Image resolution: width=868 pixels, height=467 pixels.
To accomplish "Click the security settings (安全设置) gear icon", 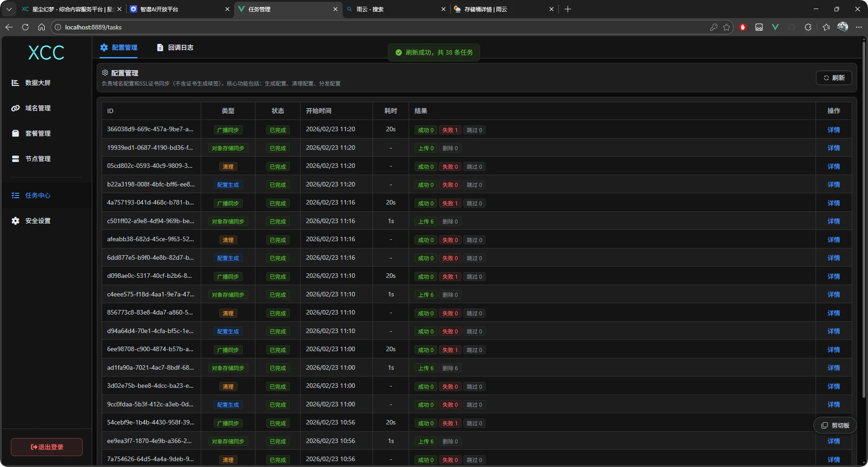I will tap(15, 221).
